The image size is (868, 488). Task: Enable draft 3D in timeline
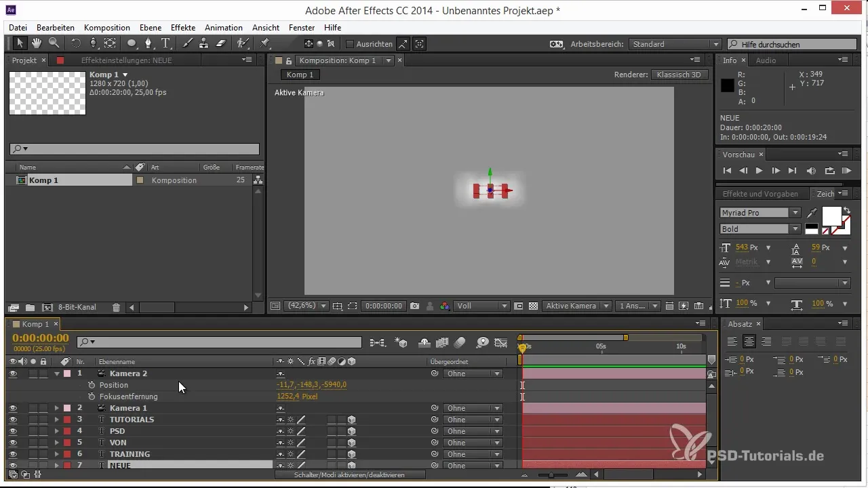tap(401, 343)
